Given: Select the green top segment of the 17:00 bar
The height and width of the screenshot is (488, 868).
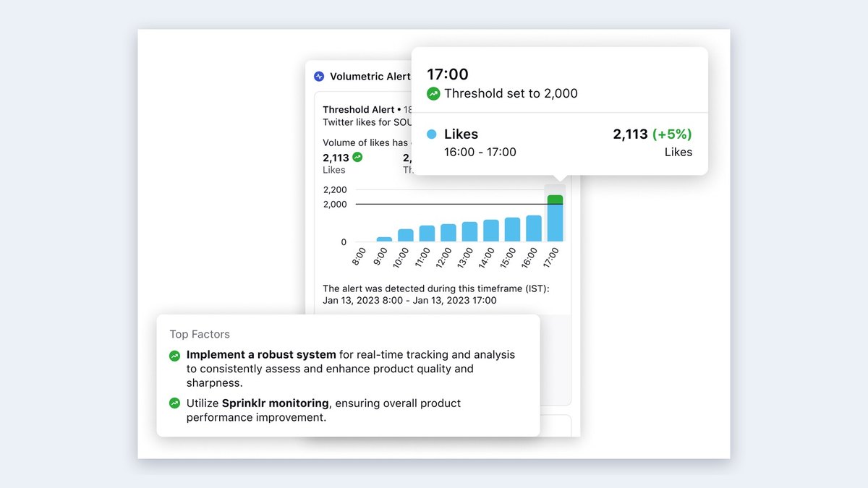Looking at the screenshot, I should pyautogui.click(x=555, y=200).
